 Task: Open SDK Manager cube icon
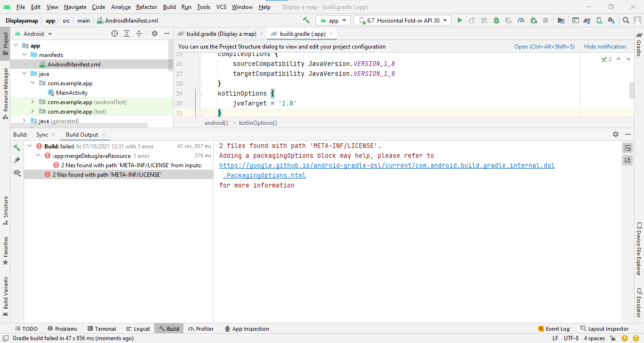coord(611,20)
